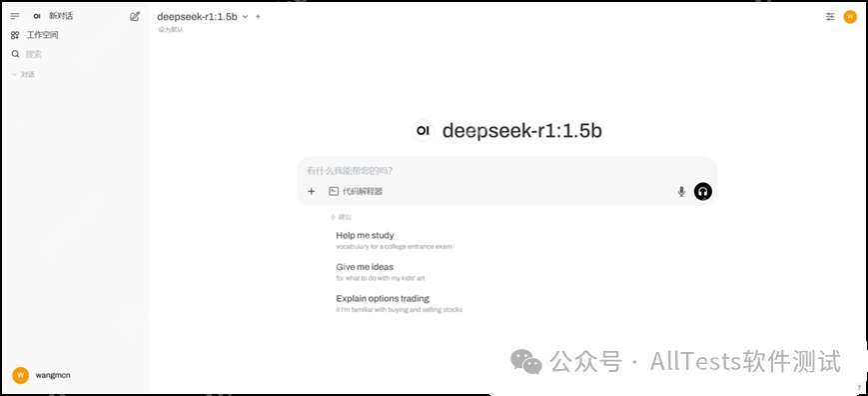868x396 pixels.
Task: Click the 新对话 new chat label
Action: click(x=61, y=16)
